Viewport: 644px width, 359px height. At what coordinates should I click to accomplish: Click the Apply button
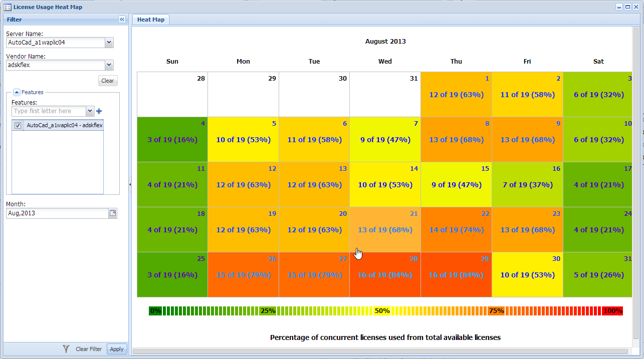pyautogui.click(x=117, y=349)
